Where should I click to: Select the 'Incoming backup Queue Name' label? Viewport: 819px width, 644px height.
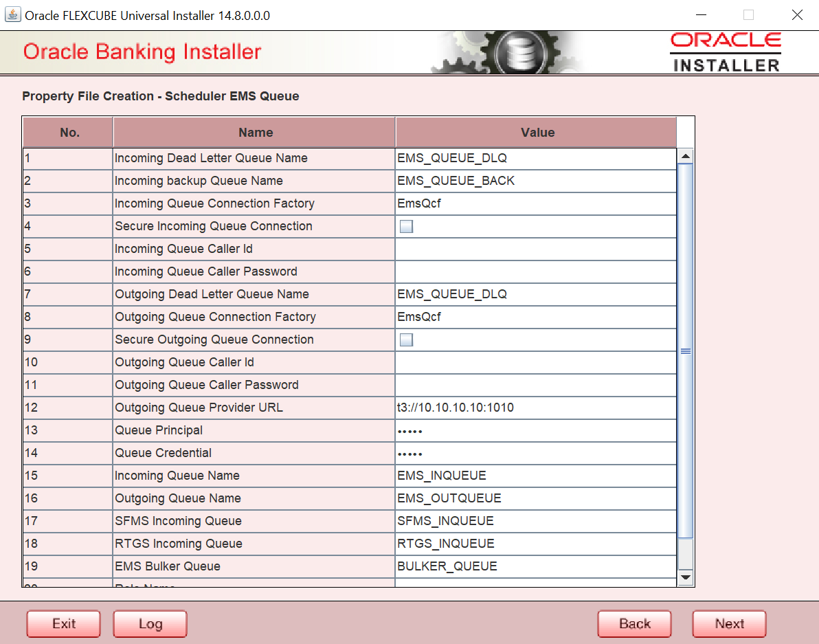(199, 181)
